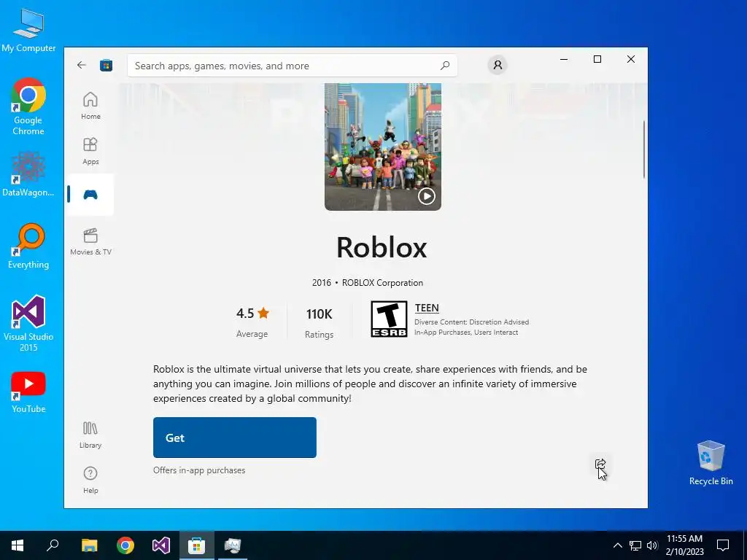Open File Explorer from the taskbar
Image resolution: width=747 pixels, height=560 pixels.
[x=89, y=545]
